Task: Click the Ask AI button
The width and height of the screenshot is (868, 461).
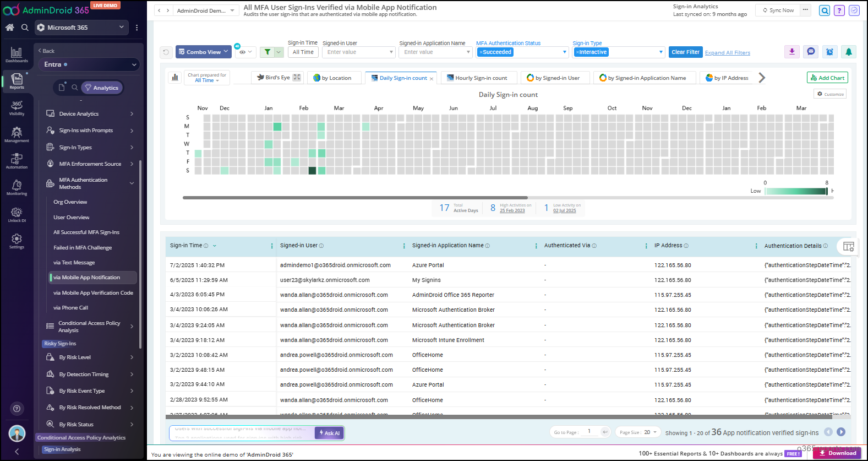Action: pyautogui.click(x=330, y=433)
